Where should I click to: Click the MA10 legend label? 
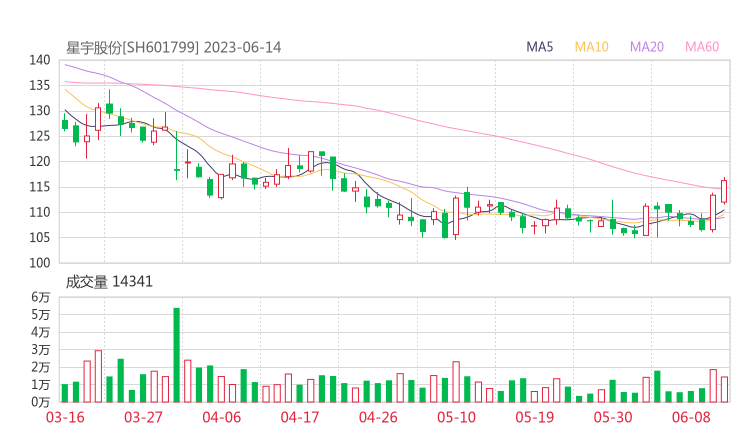[x=591, y=47]
